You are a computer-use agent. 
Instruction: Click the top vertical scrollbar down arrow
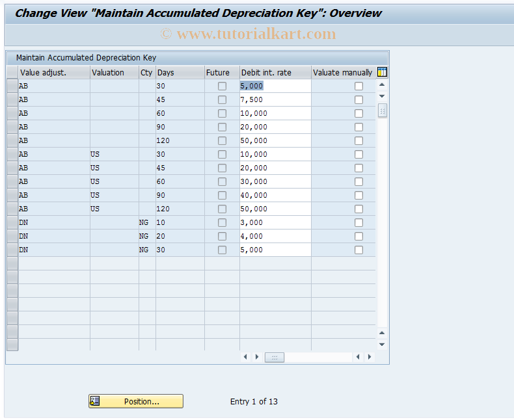click(382, 96)
